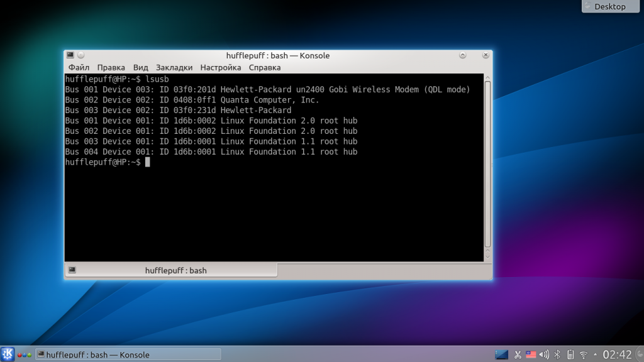644x362 pixels.
Task: Click the 02:42 clock
Action: pos(617,354)
